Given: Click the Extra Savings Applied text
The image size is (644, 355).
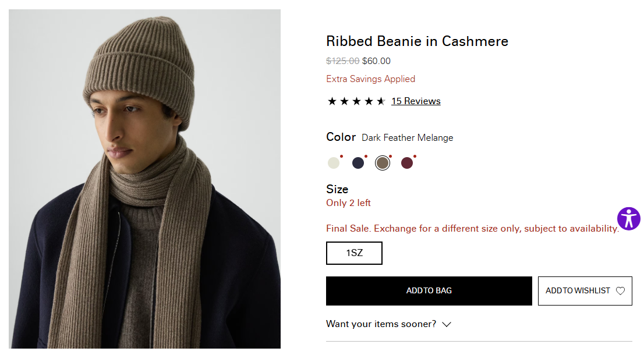Looking at the screenshot, I should point(370,79).
